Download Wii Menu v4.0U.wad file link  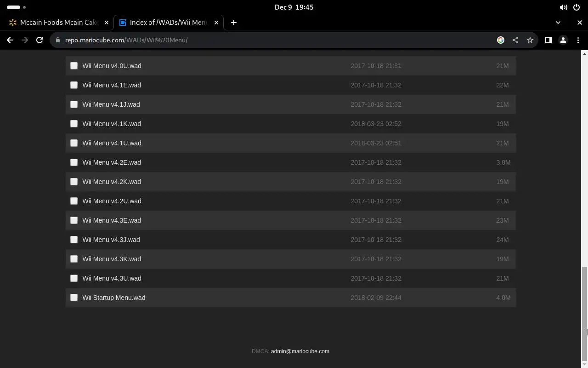[x=112, y=66]
